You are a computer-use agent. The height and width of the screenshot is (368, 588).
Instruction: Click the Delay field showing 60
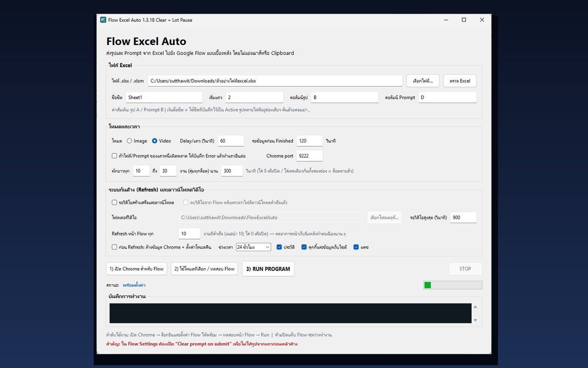tap(231, 141)
